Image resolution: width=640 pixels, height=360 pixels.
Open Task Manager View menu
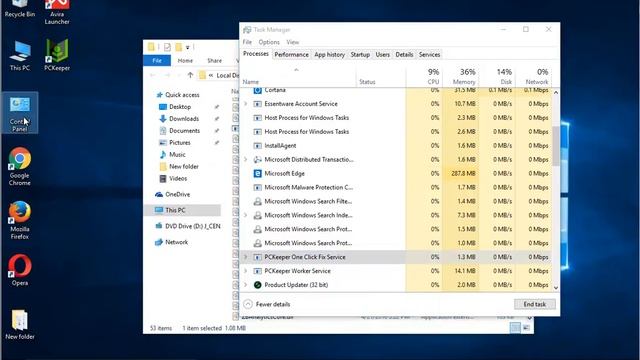click(293, 42)
